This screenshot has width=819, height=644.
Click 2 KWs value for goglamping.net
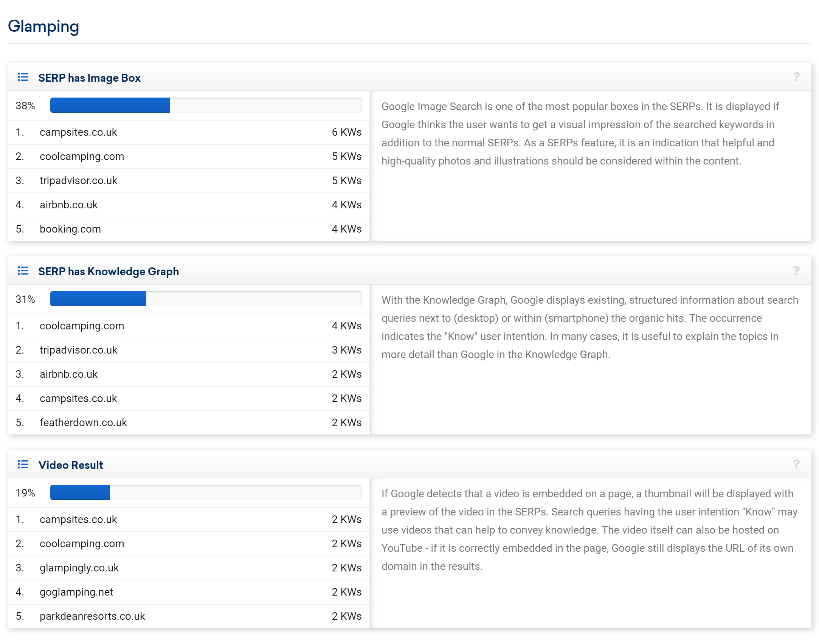[x=347, y=592]
